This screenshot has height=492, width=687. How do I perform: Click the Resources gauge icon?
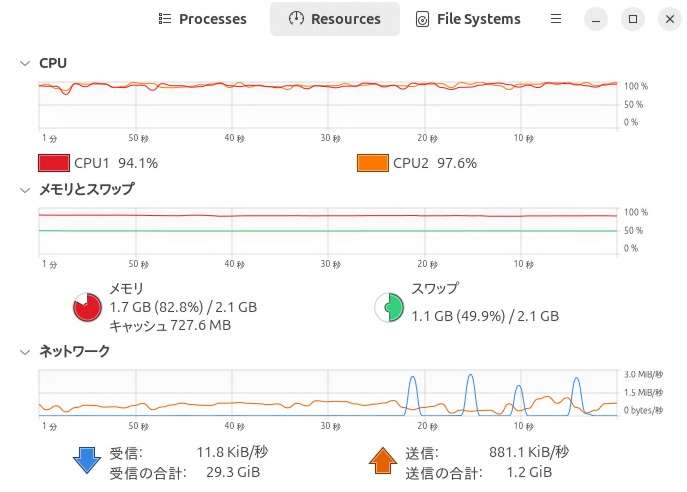(296, 18)
